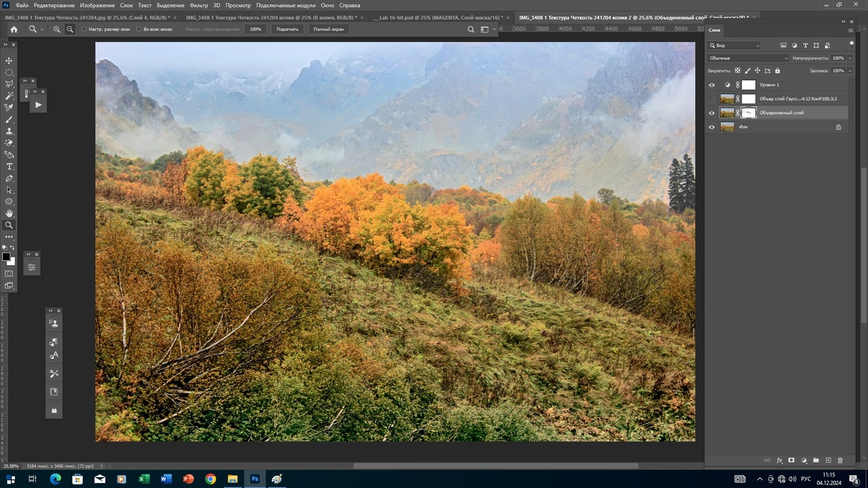Image resolution: width=868 pixels, height=488 pixels.
Task: Open the Непрозрачность slider dropdown arrow
Action: tap(850, 58)
